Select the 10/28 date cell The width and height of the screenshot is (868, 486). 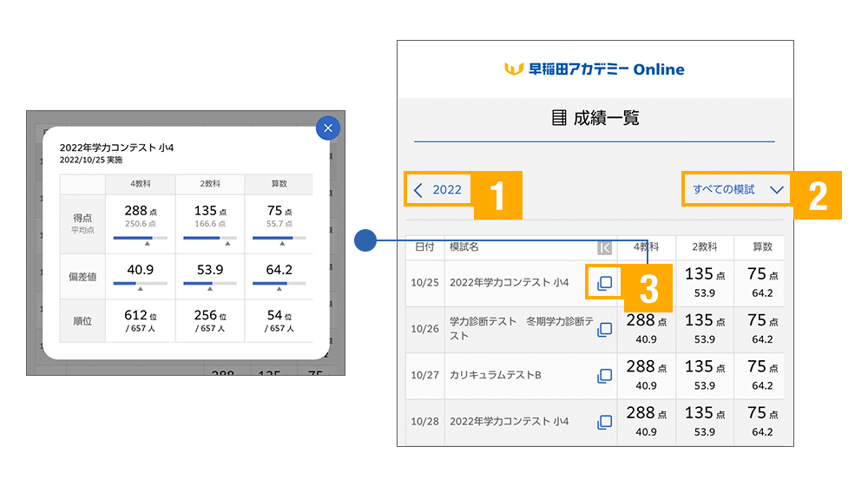[424, 422]
